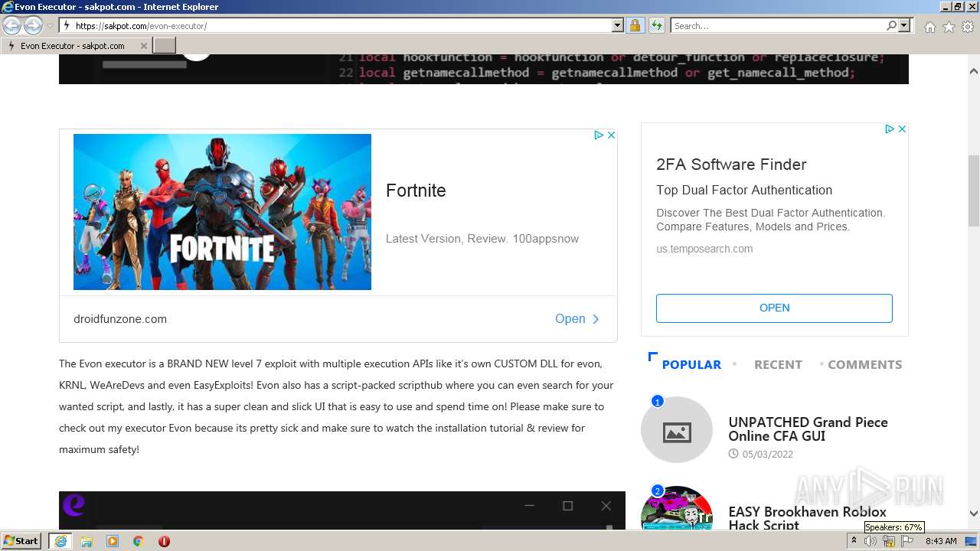The height and width of the screenshot is (551, 980).
Task: Click the vertical scrollbar thumb
Action: click(x=974, y=190)
